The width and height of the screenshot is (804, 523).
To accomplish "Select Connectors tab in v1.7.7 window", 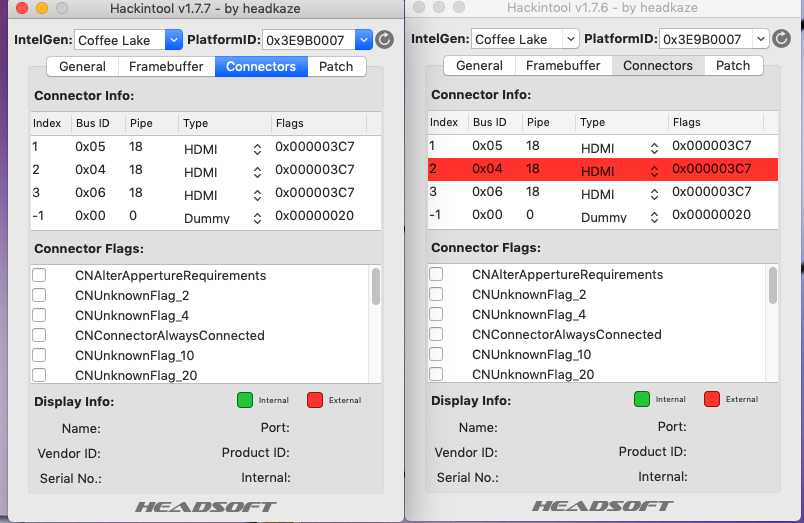I will pyautogui.click(x=261, y=67).
